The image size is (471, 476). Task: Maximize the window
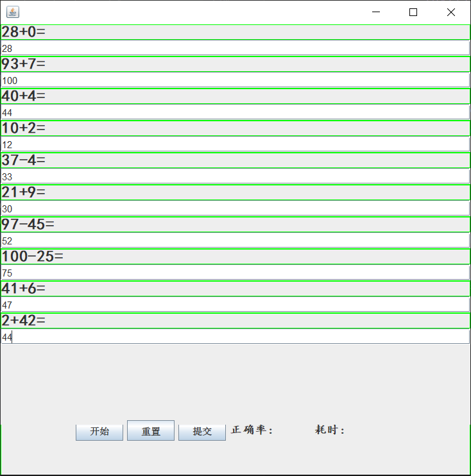[413, 12]
